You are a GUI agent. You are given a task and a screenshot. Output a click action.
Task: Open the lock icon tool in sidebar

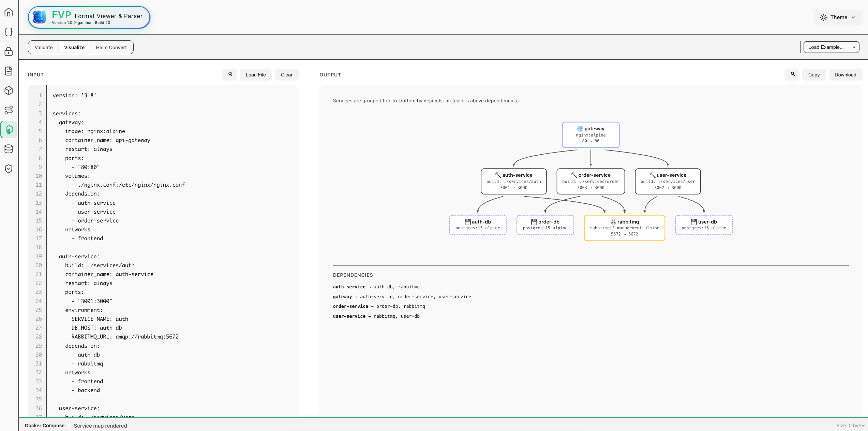pos(9,52)
